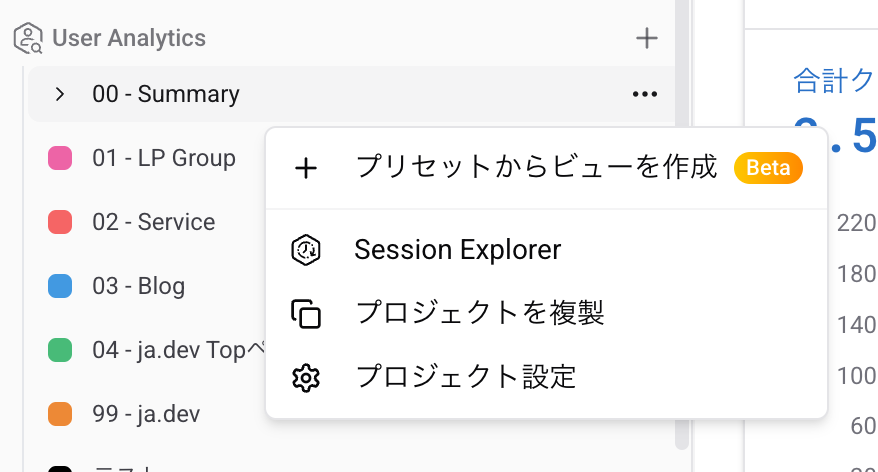Click the blue swatch for 03 - Blog
The height and width of the screenshot is (472, 878).
point(60,286)
